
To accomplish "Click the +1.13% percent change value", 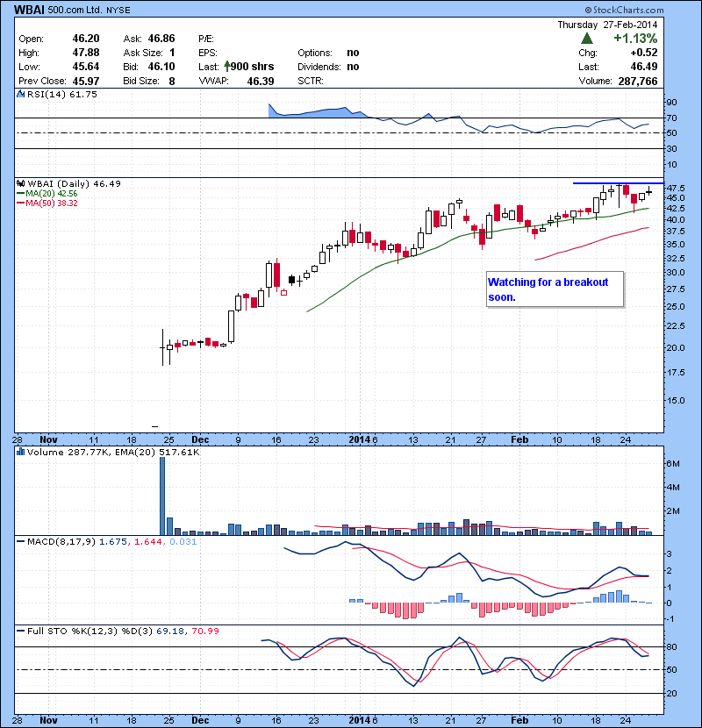I will pyautogui.click(x=635, y=38).
